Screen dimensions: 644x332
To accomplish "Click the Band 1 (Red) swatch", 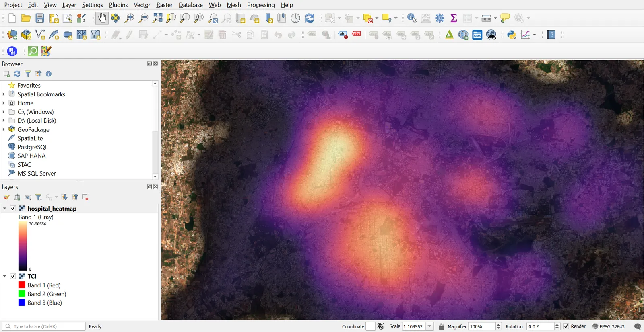I will click(x=22, y=285).
